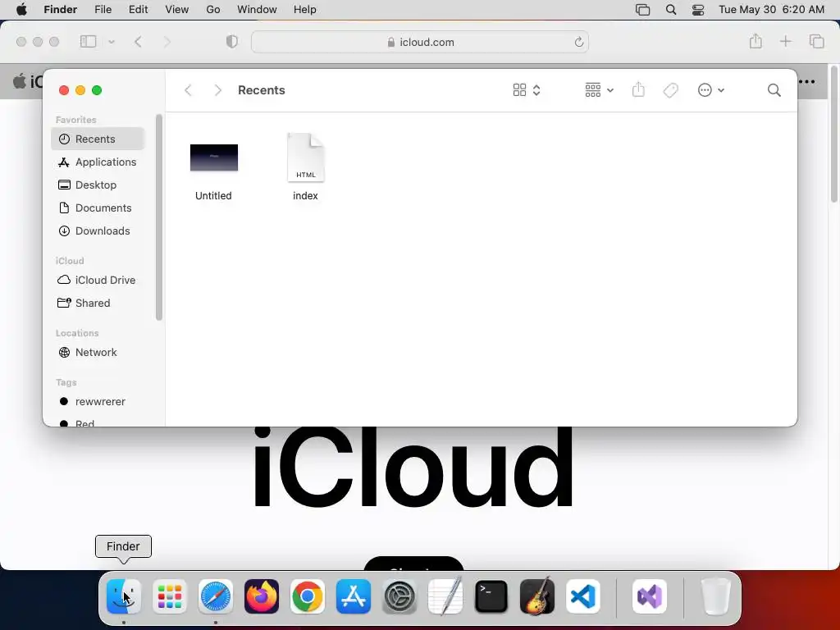The image size is (840, 630).
Task: Open Desktop folder in Finder sidebar
Action: (98, 185)
